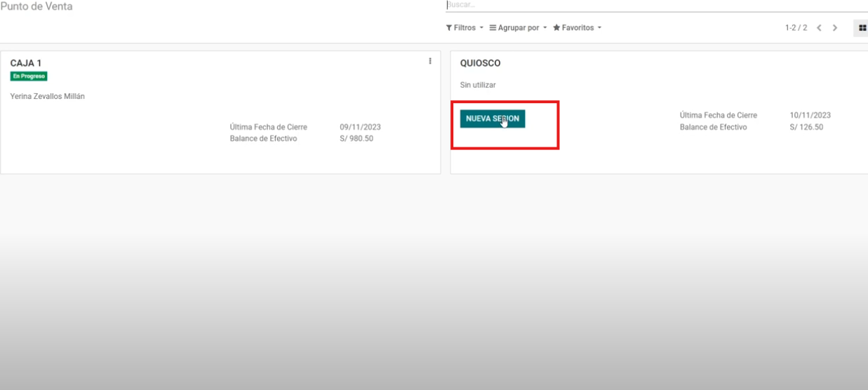The image size is (868, 390).
Task: Click the 10/11/2023 closing date
Action: (x=810, y=115)
